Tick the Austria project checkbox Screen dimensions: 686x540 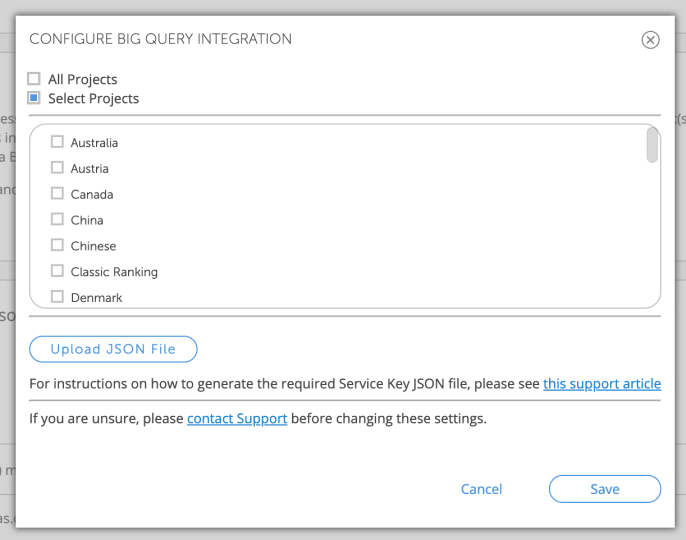[x=57, y=168]
